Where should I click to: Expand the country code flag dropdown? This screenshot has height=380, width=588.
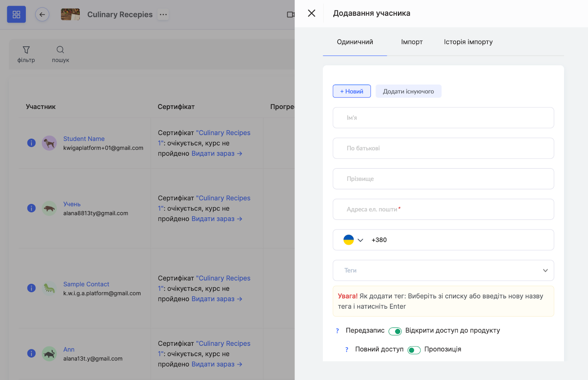353,240
